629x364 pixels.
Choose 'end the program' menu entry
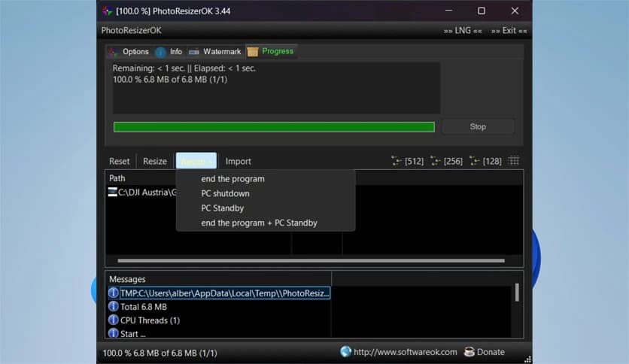coord(232,179)
